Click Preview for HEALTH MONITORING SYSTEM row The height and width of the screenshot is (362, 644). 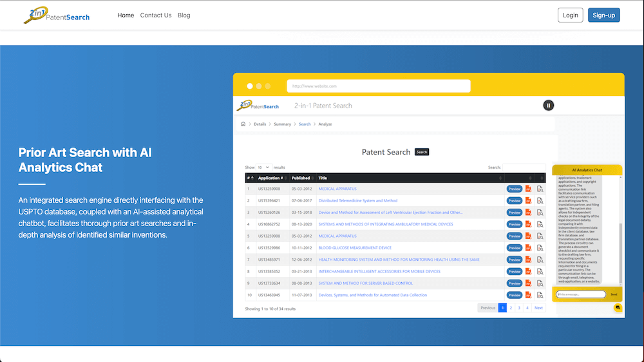click(514, 260)
